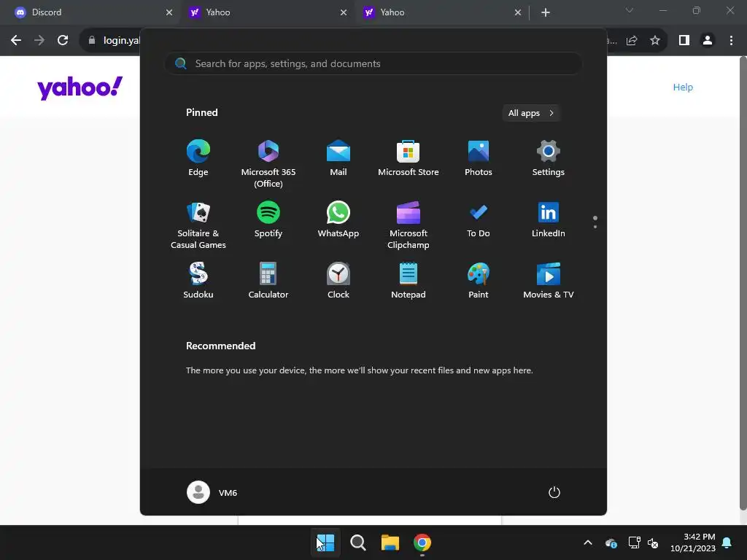Viewport: 747px width, 560px height.
Task: Open the notifications bell
Action: click(x=727, y=542)
